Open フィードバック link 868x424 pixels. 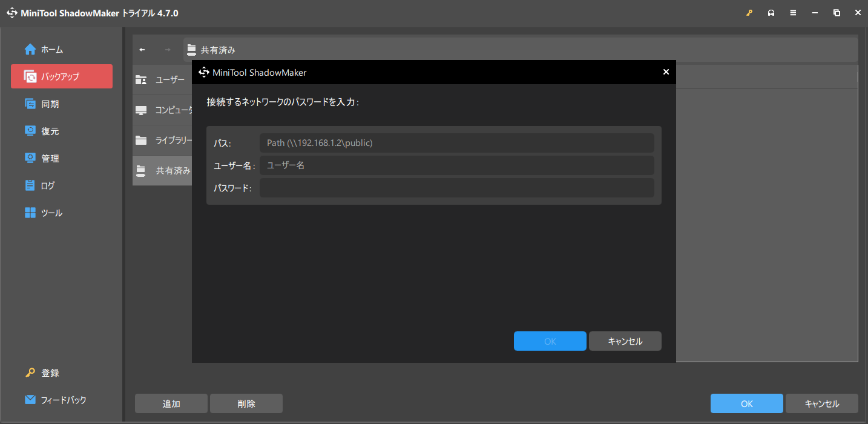coord(62,400)
